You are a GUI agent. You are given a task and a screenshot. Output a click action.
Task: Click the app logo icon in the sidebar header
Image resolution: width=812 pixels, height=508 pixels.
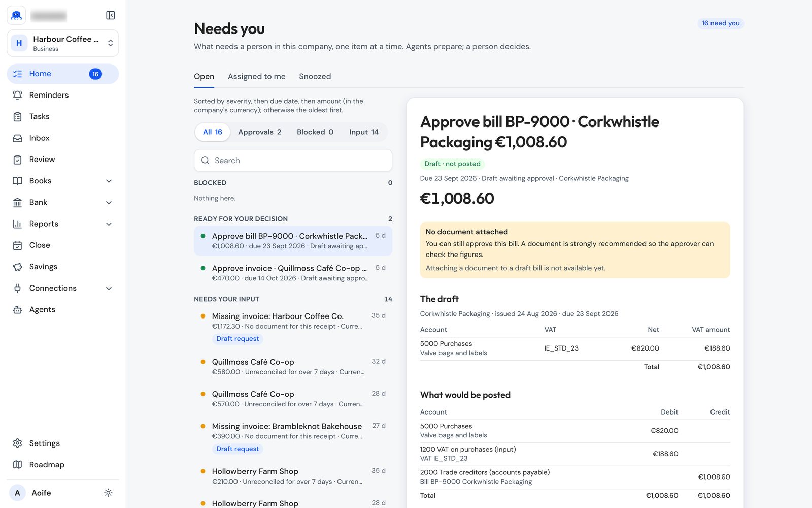coord(16,15)
